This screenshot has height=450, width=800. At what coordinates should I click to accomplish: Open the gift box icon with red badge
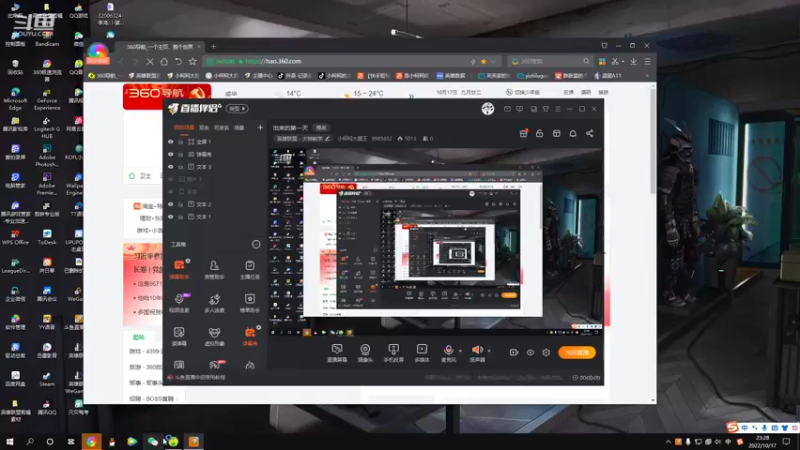523,133
